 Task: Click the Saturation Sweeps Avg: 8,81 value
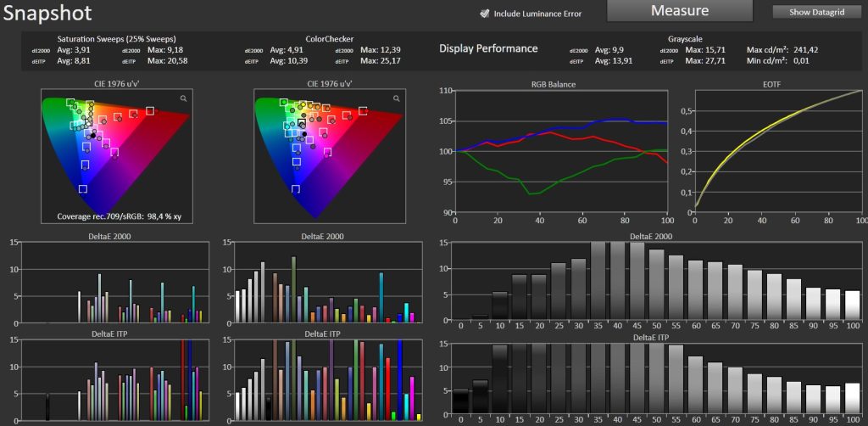pos(73,60)
